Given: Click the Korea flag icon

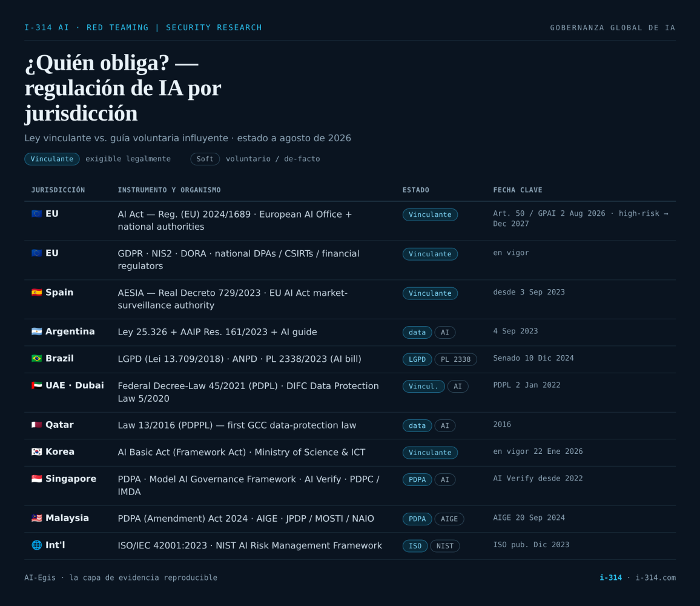Looking at the screenshot, I should pyautogui.click(x=36, y=452).
